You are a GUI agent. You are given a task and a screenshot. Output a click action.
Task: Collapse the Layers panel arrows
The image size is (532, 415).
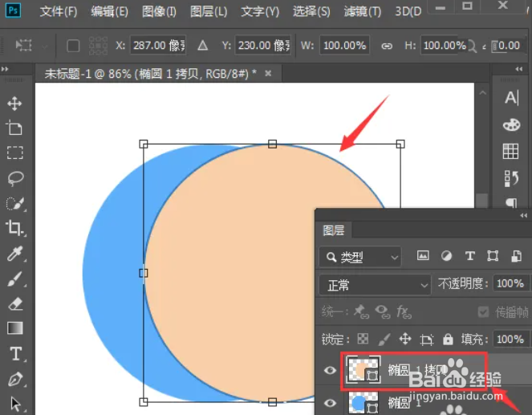523,215
